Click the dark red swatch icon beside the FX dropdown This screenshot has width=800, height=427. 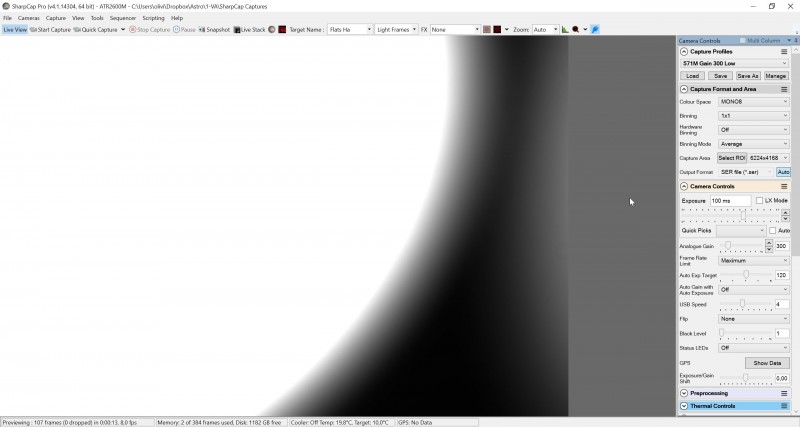(x=497, y=30)
